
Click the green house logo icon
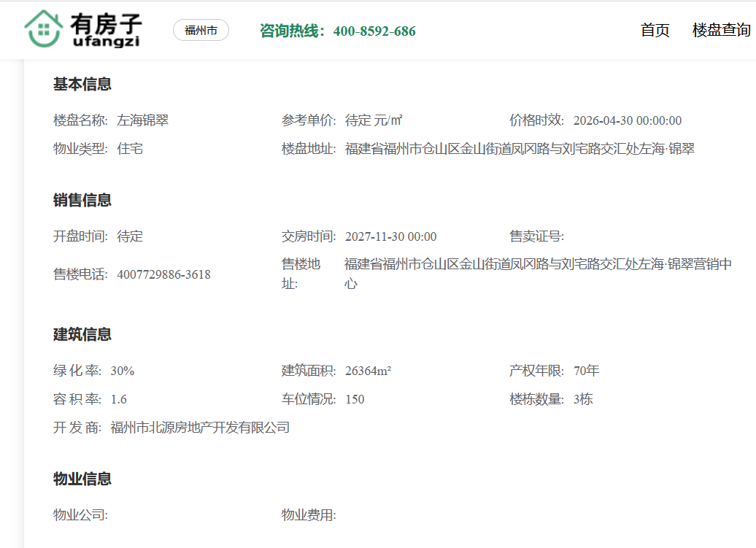(43, 29)
